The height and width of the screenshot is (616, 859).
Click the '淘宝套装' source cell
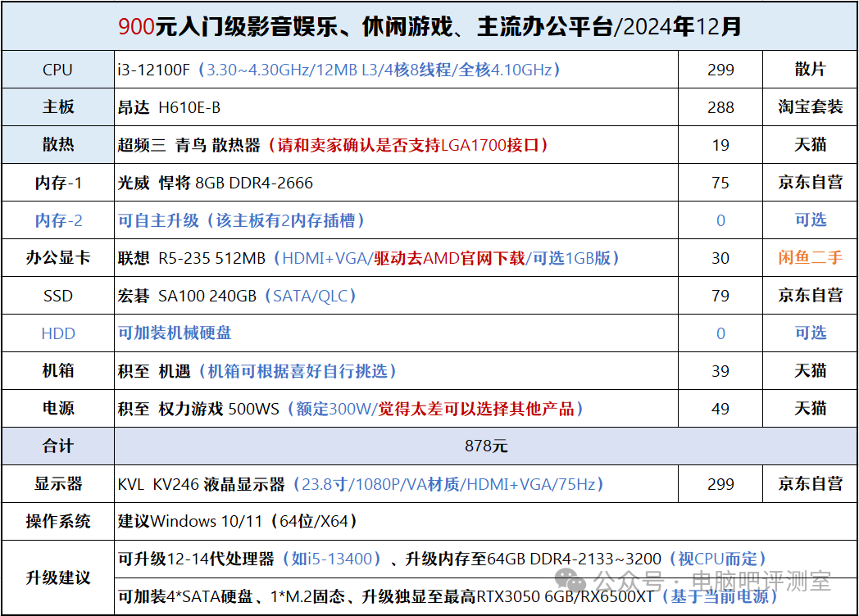(811, 106)
